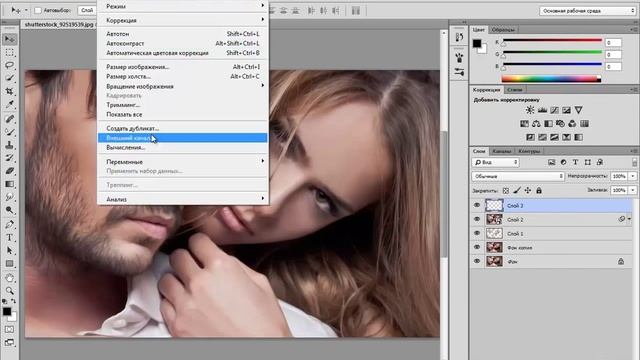Image resolution: width=640 pixels, height=360 pixels.
Task: Open the Color panel options menu
Action: click(634, 29)
